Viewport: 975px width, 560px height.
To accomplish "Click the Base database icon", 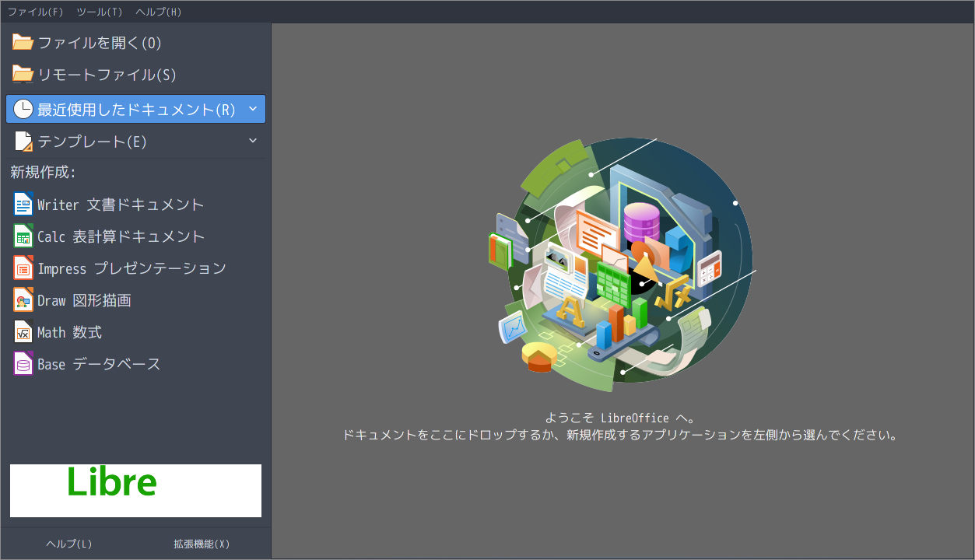I will pyautogui.click(x=23, y=363).
